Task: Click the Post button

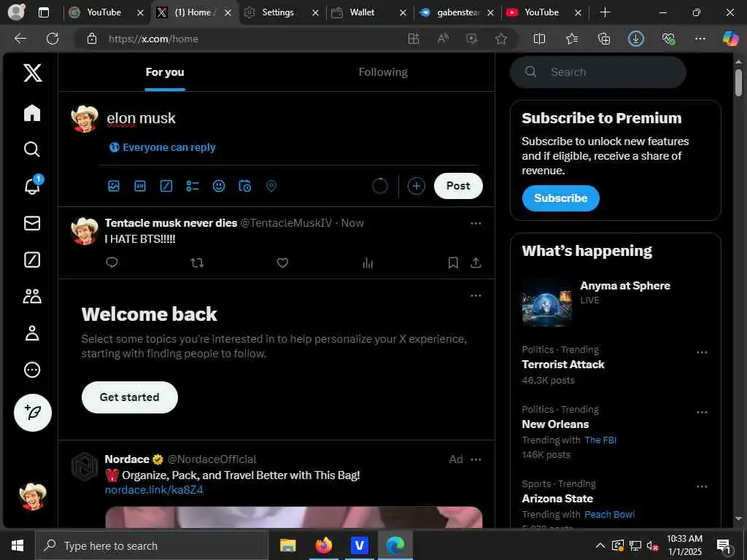Action: 458,186
